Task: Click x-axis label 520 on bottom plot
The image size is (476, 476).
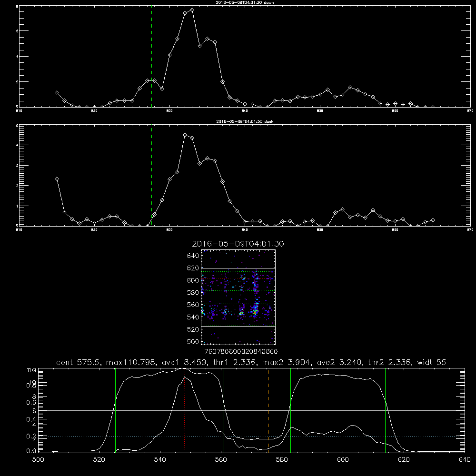Action: click(x=99, y=460)
